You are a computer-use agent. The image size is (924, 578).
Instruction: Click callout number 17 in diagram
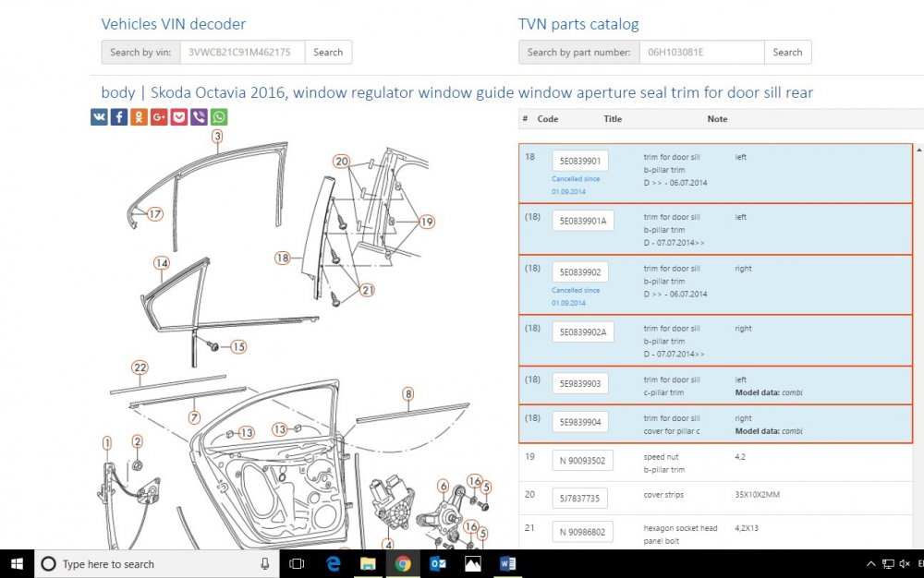click(x=155, y=213)
